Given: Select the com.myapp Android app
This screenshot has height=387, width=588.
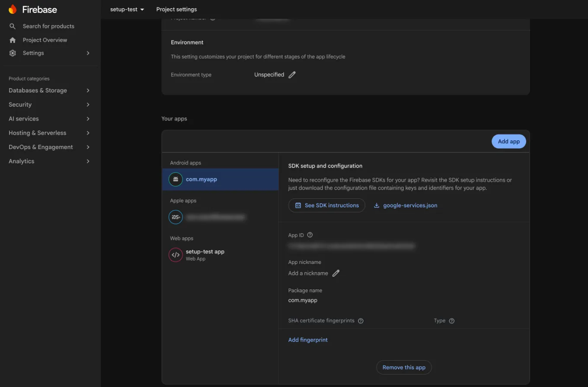Looking at the screenshot, I should click(x=220, y=179).
